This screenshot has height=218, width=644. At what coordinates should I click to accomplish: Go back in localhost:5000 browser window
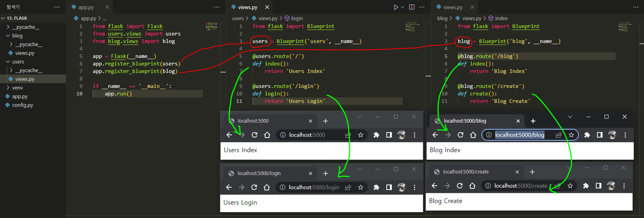229,135
